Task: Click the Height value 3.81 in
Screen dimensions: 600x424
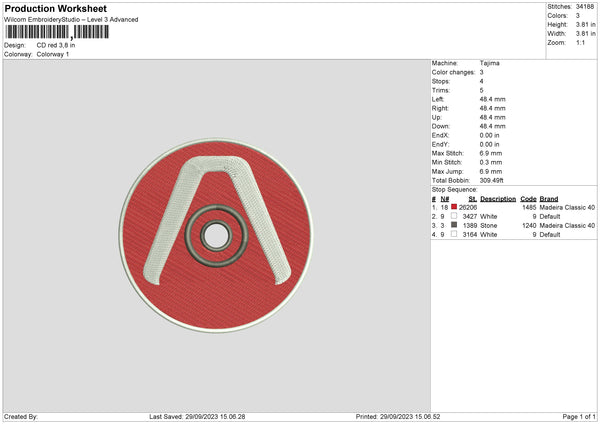Action: [x=586, y=24]
